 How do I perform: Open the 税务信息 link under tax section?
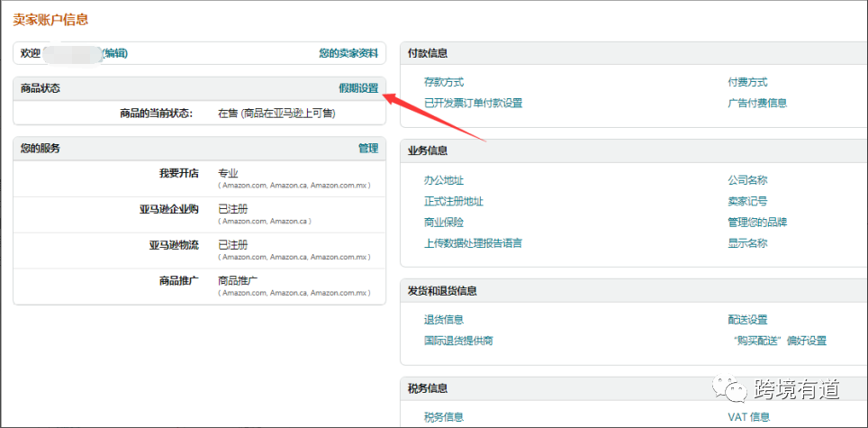coord(444,417)
